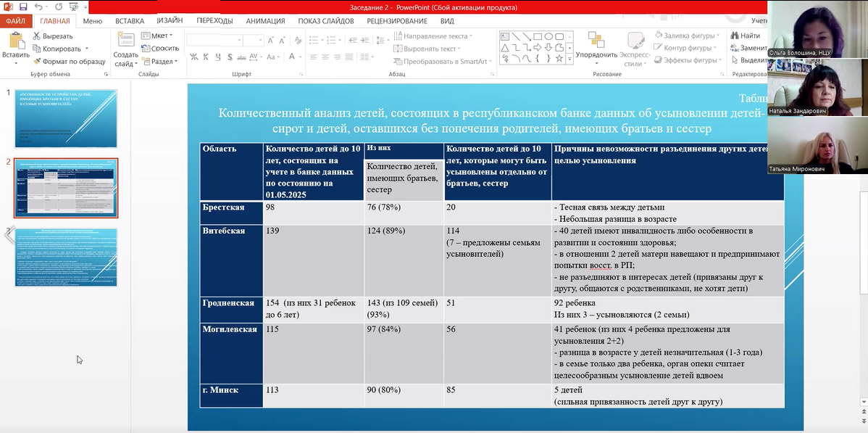868x433 pixels.
Task: Save the presentation from the quick access toolbar
Action: 22,7
